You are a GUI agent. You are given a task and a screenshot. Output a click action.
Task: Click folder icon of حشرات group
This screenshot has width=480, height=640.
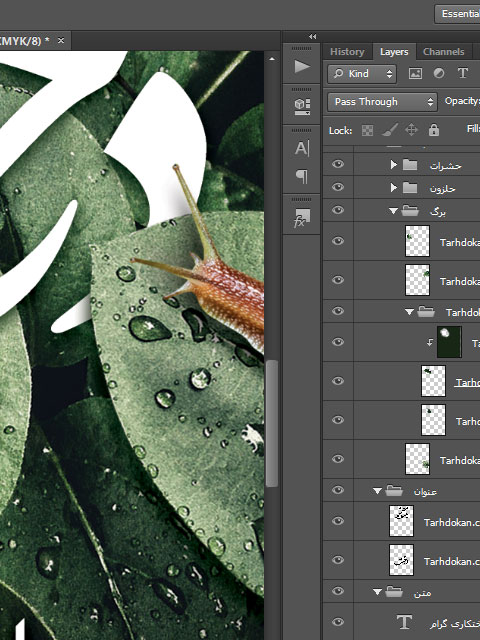(x=410, y=165)
